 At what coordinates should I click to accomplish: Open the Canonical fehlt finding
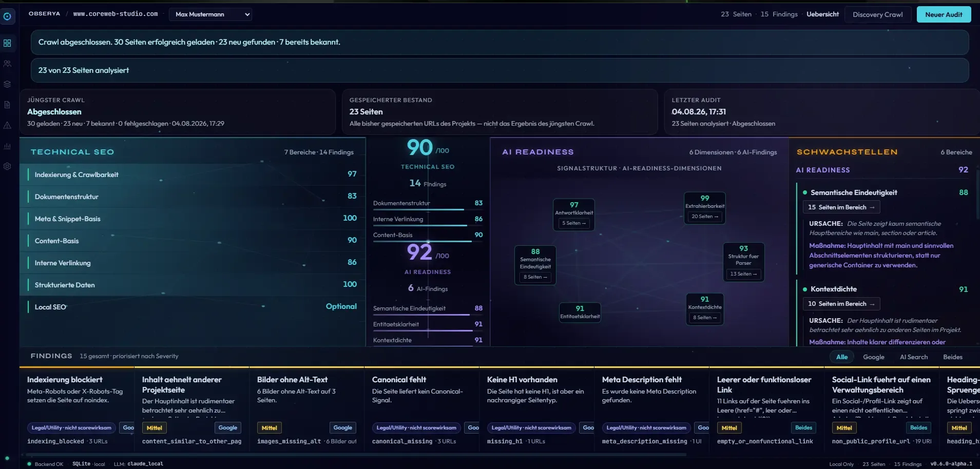422,409
